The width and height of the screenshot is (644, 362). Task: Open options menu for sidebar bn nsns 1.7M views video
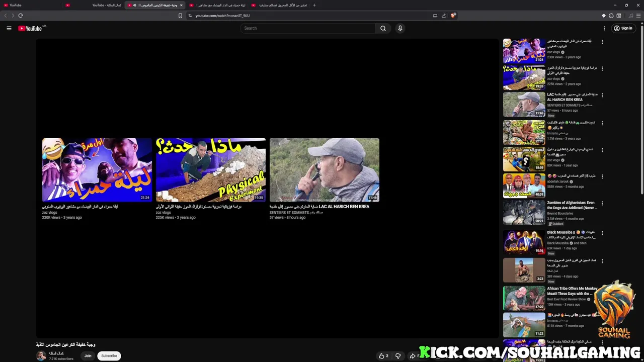602,123
